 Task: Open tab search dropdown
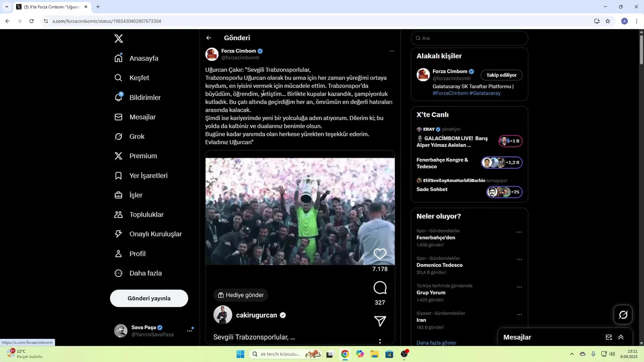[x=6, y=7]
